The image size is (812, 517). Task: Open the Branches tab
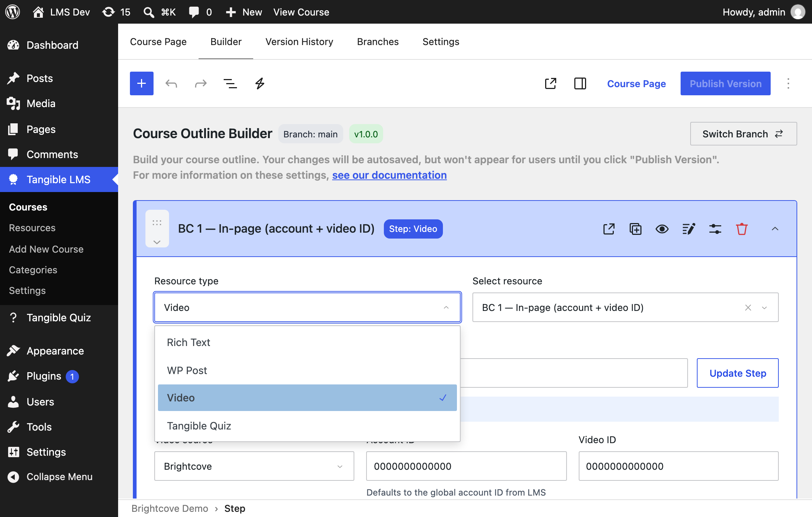click(x=378, y=42)
